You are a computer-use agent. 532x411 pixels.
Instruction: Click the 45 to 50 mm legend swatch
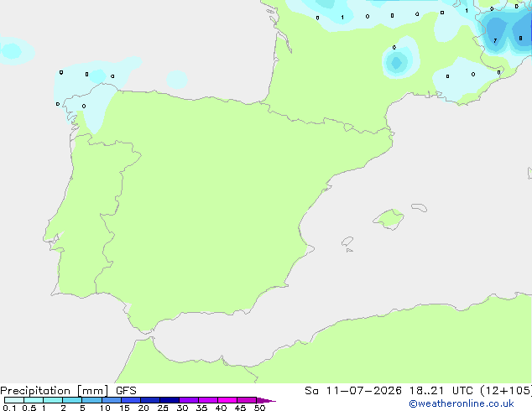point(247,400)
